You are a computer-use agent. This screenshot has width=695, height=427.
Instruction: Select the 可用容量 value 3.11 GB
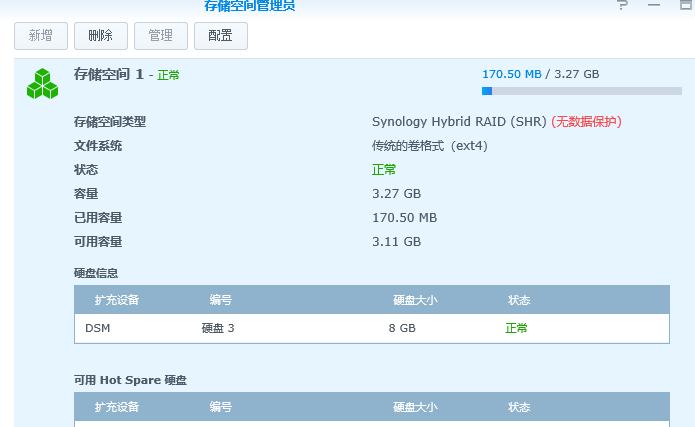point(396,242)
